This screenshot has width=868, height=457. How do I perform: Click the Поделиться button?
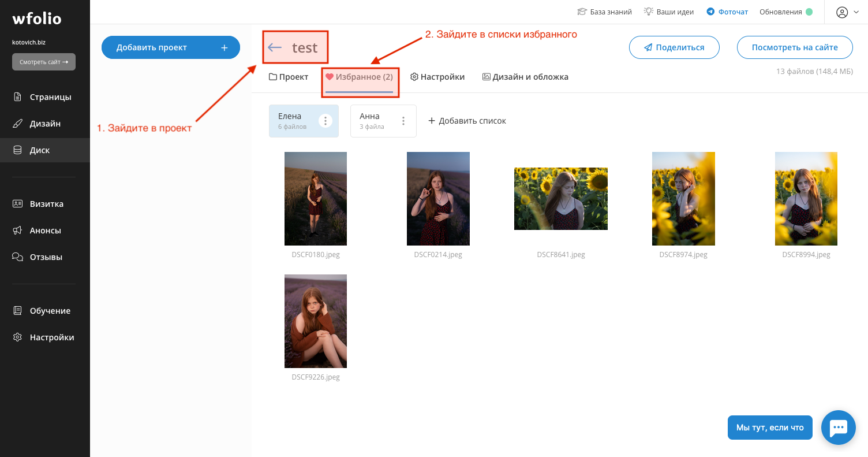674,47
